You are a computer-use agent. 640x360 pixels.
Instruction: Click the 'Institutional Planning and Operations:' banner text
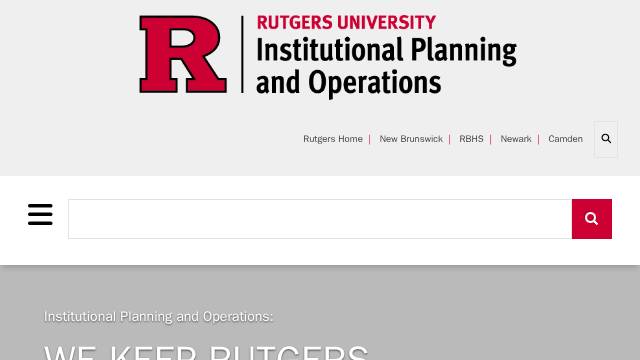158,316
